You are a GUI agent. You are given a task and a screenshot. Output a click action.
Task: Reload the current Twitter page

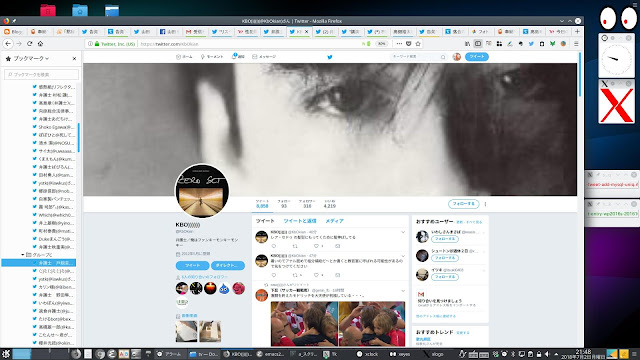tap(29, 44)
